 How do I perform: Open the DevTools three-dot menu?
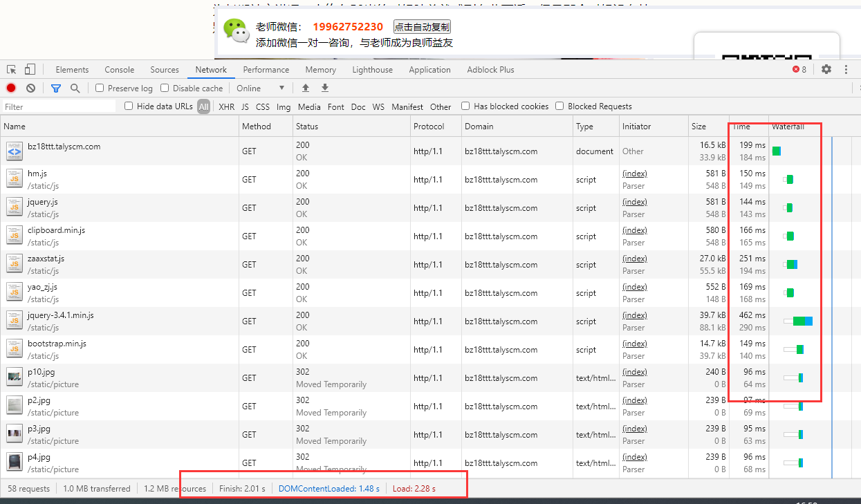[846, 70]
